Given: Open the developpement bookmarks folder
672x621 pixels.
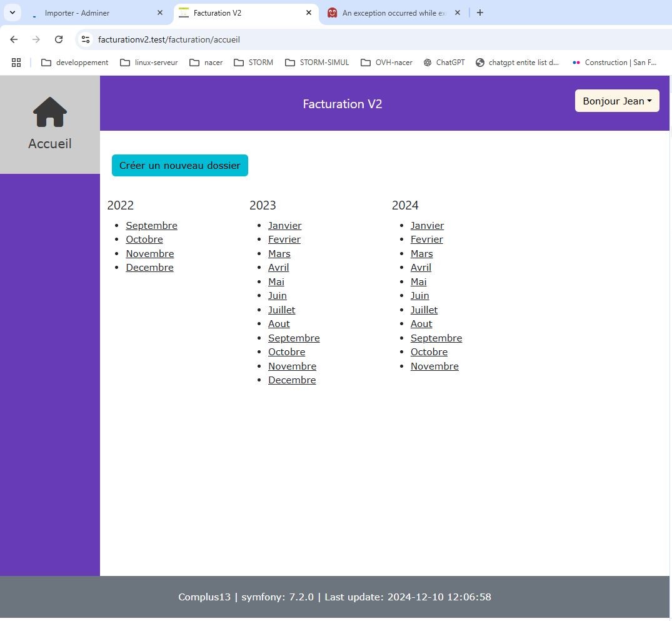Looking at the screenshot, I should [74, 63].
